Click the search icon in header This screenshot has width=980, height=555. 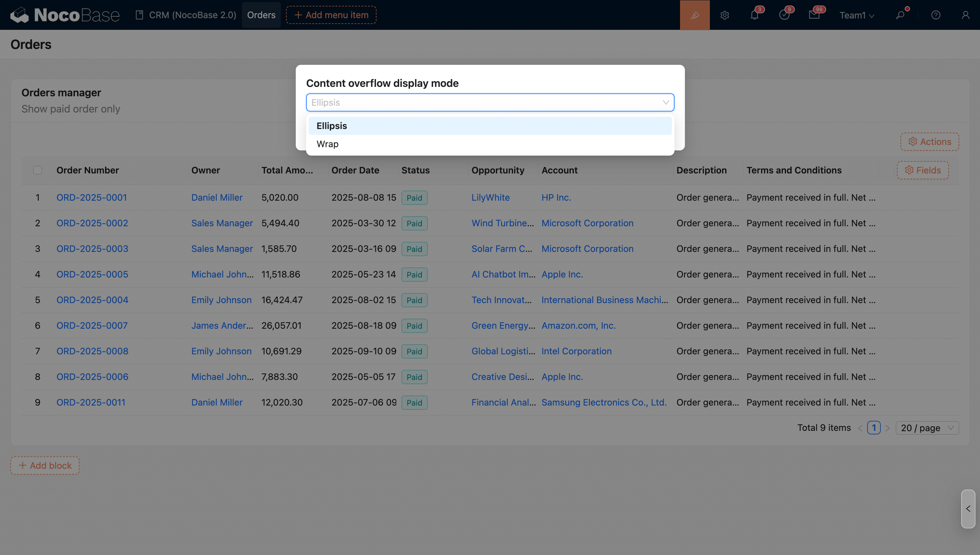point(900,15)
